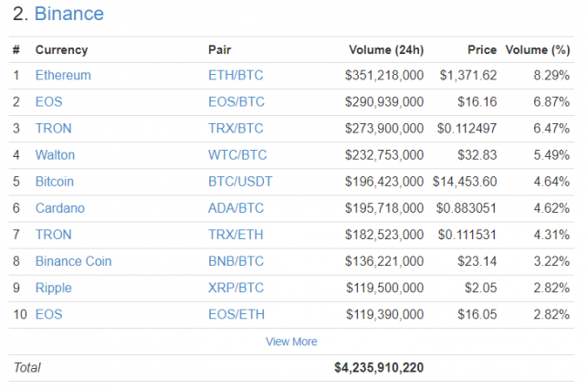Screen dimensions: 588x389
Task: Select the $182,523,000 volume cell
Action: (x=384, y=235)
